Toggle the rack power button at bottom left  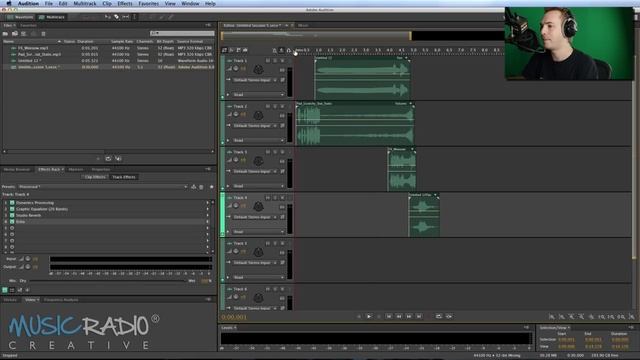[5, 290]
